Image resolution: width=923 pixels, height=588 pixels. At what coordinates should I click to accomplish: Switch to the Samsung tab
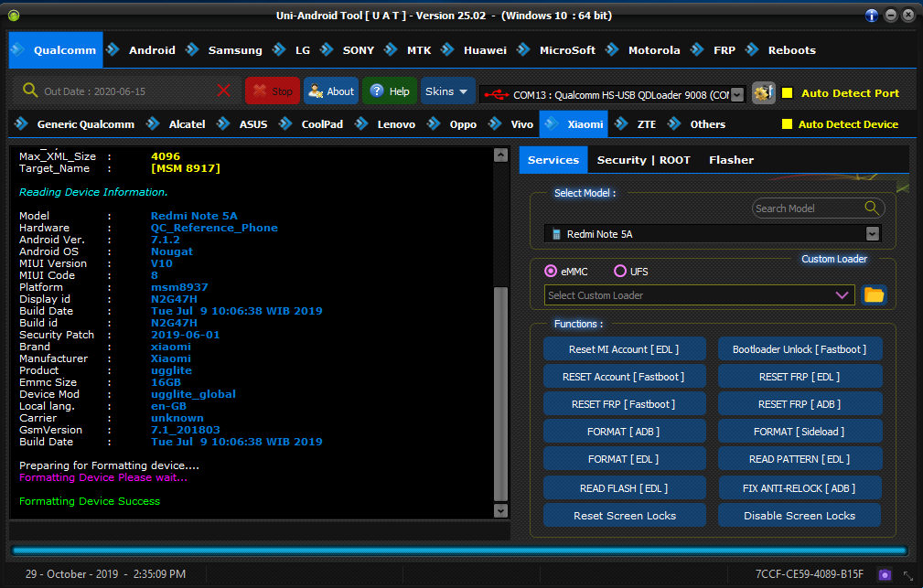click(x=235, y=50)
